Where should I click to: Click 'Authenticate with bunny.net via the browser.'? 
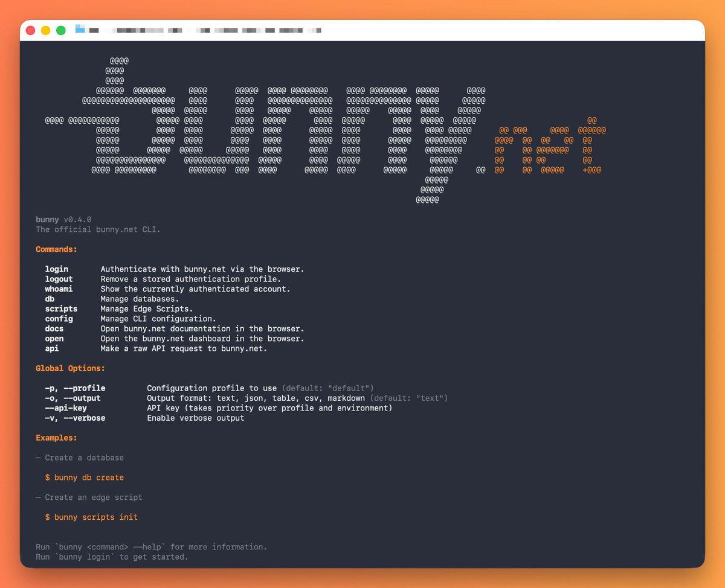click(x=202, y=269)
